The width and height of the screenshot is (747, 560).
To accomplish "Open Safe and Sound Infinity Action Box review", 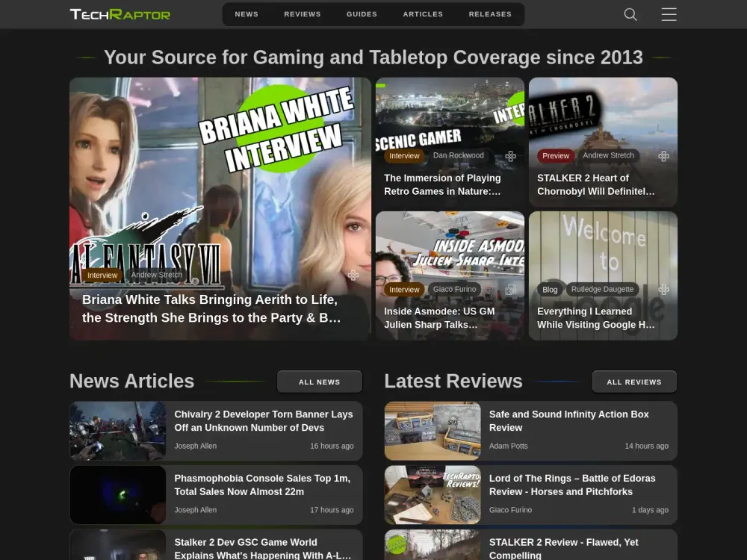I will pos(568,420).
